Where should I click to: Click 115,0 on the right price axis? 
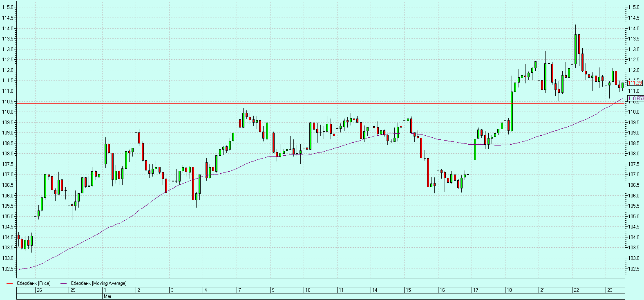633,7
